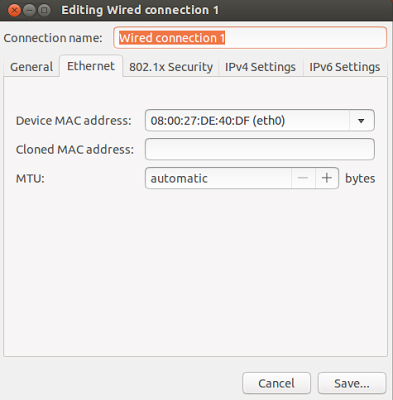This screenshot has width=393, height=400.
Task: Click the MTU automatic value field
Action: click(x=218, y=178)
